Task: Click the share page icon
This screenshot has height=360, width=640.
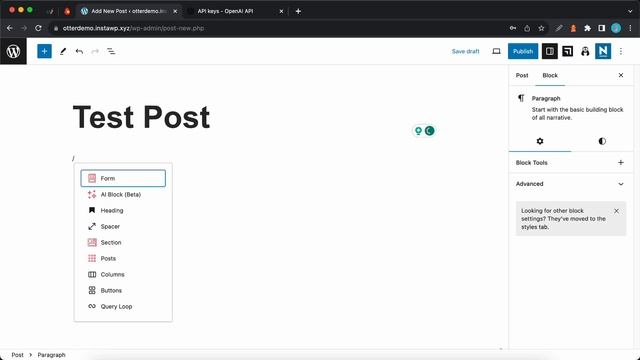Action: 527,28
